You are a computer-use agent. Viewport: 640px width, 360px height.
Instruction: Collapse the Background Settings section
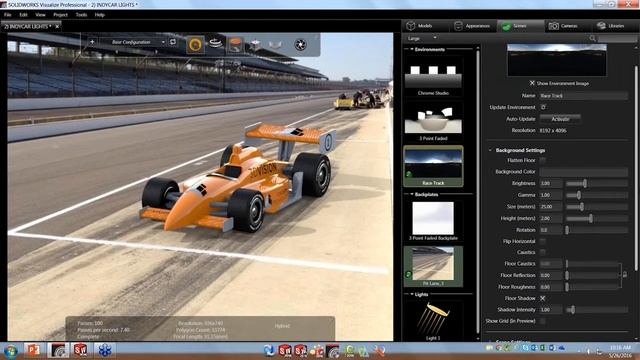point(490,150)
